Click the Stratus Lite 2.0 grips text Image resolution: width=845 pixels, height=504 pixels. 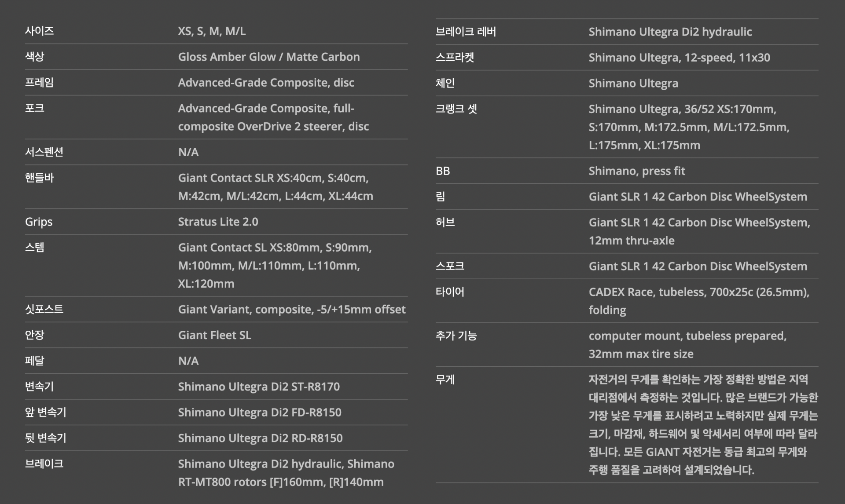click(x=218, y=222)
